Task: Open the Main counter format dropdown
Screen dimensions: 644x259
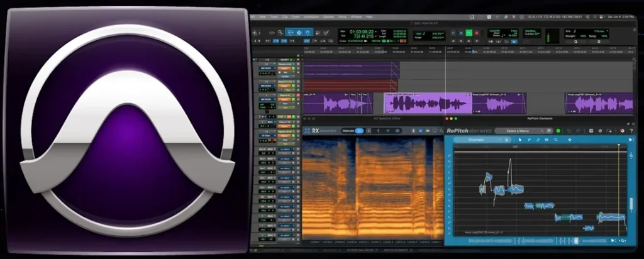Action: 375,31
